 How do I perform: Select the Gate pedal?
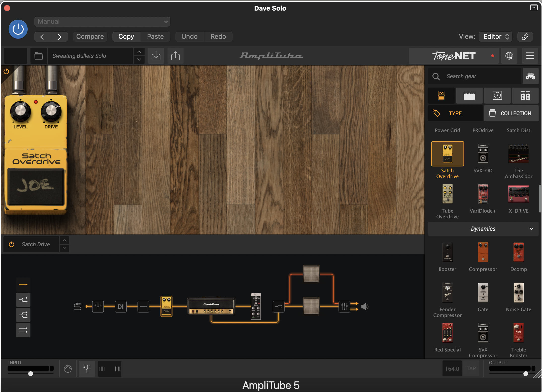click(483, 293)
